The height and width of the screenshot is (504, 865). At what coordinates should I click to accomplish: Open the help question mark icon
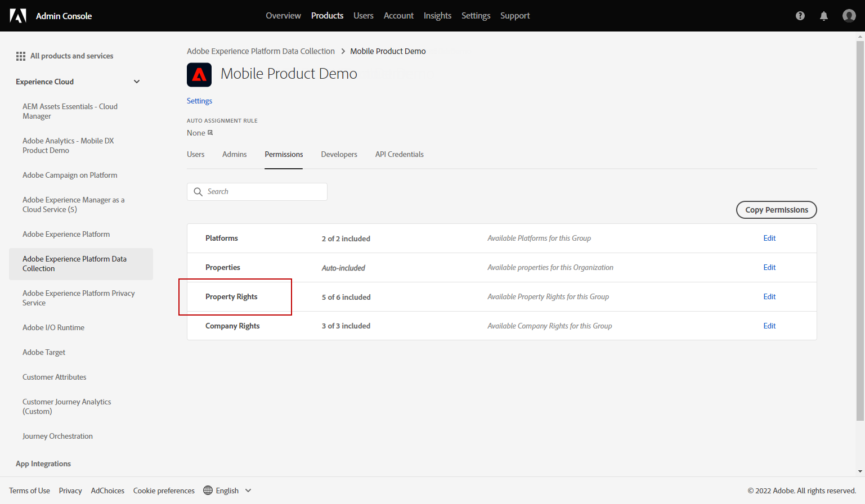pyautogui.click(x=800, y=16)
